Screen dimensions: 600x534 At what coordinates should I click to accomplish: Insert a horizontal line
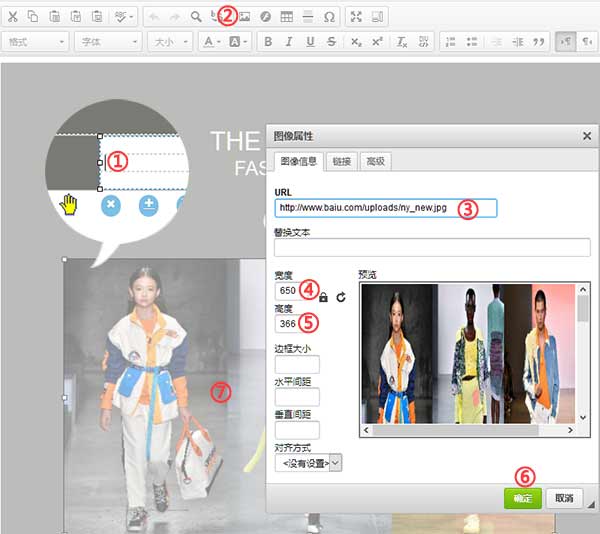click(x=308, y=17)
